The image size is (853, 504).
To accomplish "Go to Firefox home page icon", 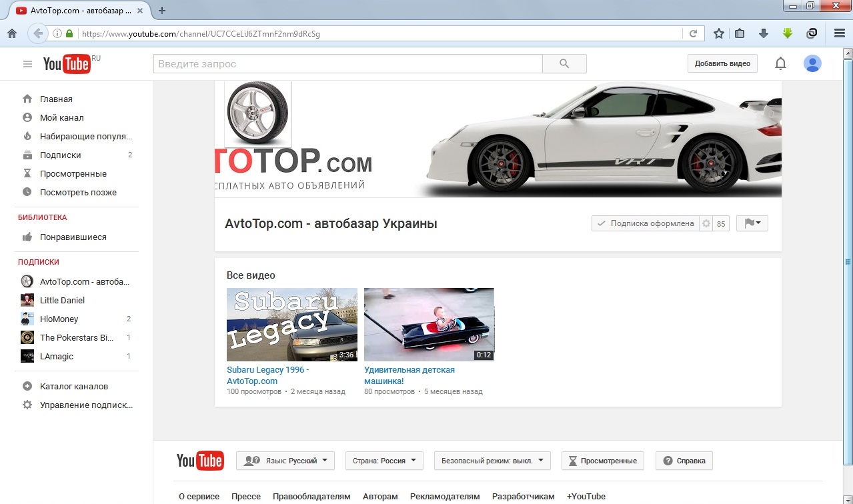I will click(x=12, y=33).
